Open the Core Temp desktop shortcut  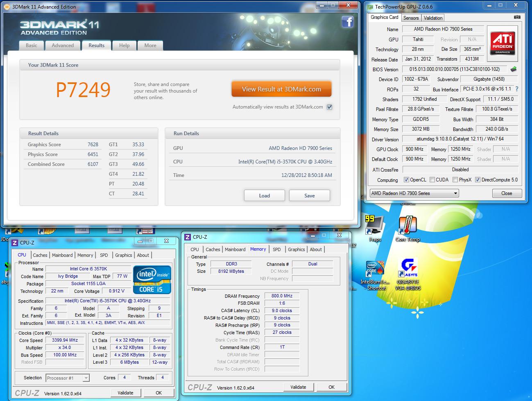(407, 229)
